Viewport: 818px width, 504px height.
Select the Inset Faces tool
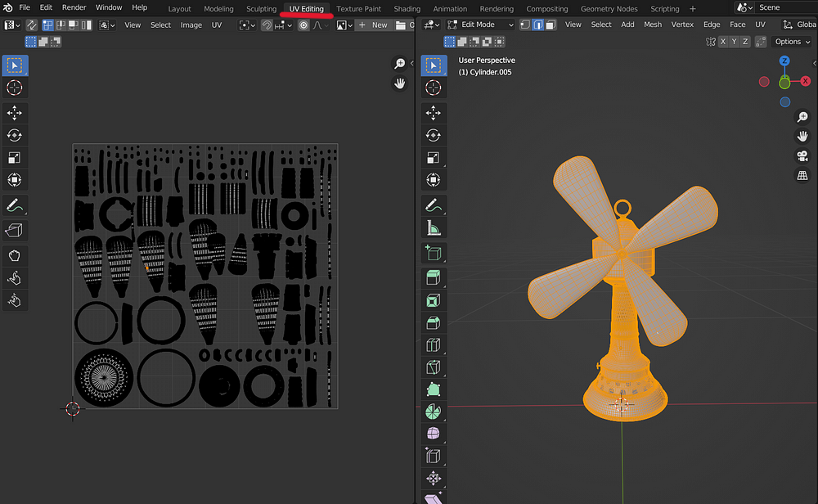pos(434,300)
